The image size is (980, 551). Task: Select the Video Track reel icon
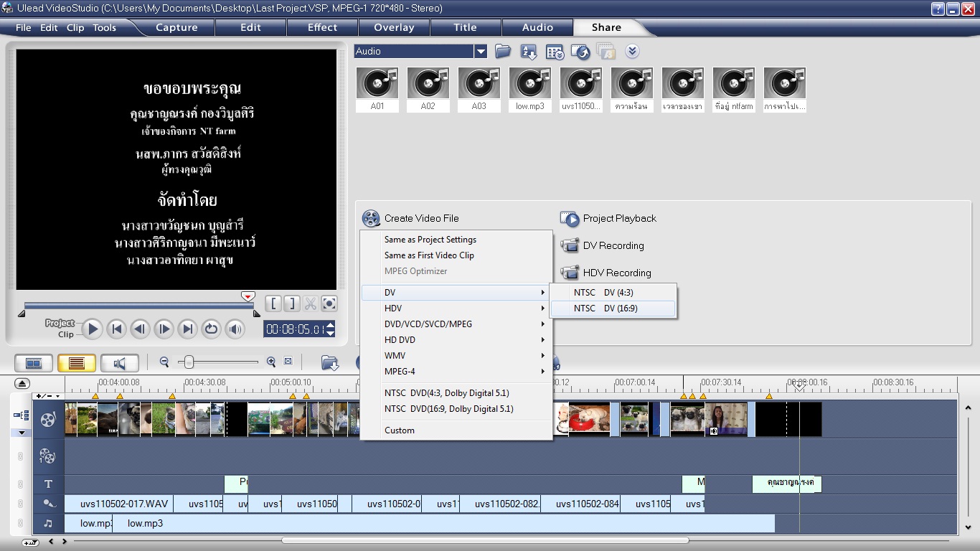[x=47, y=420]
